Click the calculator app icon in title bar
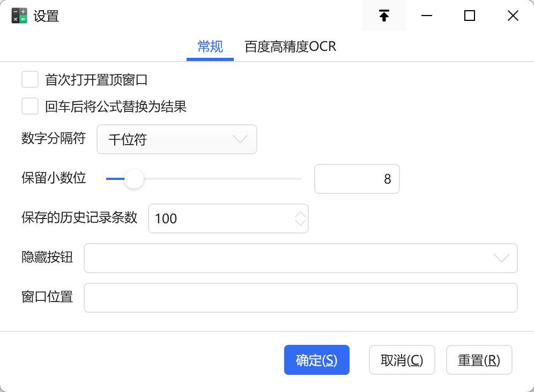Viewport: 534px width, 392px height. point(19,16)
